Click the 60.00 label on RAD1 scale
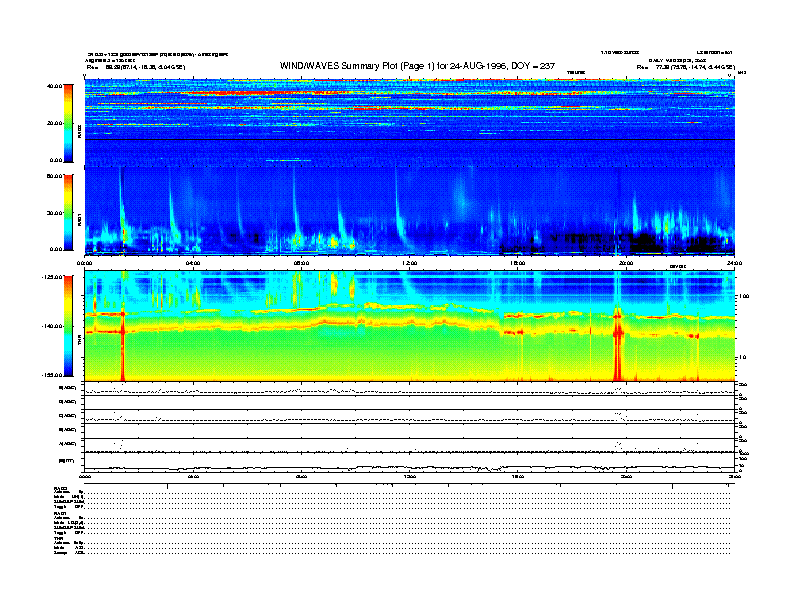The image size is (792, 612). pos(55,176)
